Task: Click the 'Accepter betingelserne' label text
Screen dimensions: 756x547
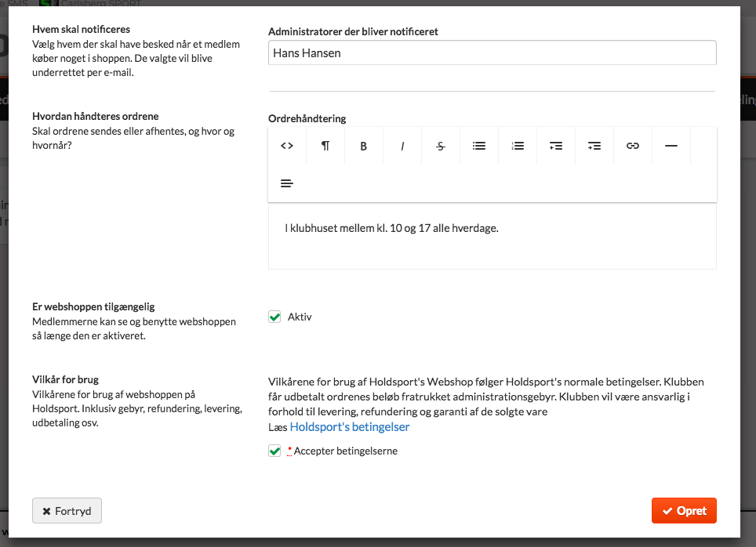Action: 346,451
